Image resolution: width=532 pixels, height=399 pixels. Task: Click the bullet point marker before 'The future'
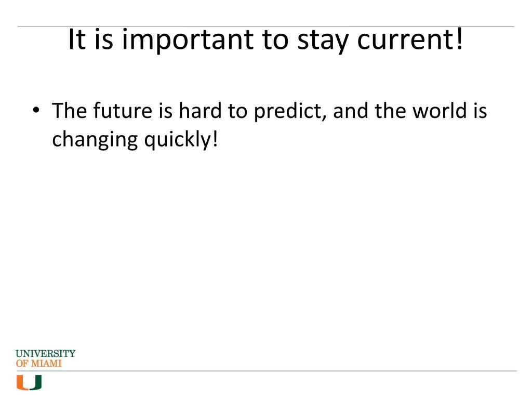(x=36, y=111)
